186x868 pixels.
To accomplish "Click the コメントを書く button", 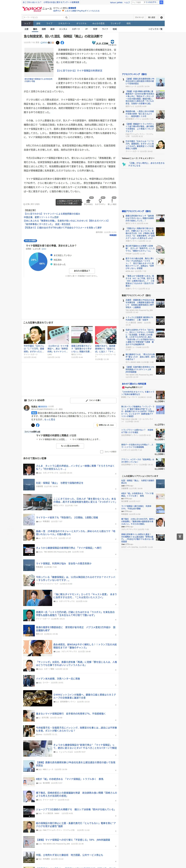I will [93, 400].
